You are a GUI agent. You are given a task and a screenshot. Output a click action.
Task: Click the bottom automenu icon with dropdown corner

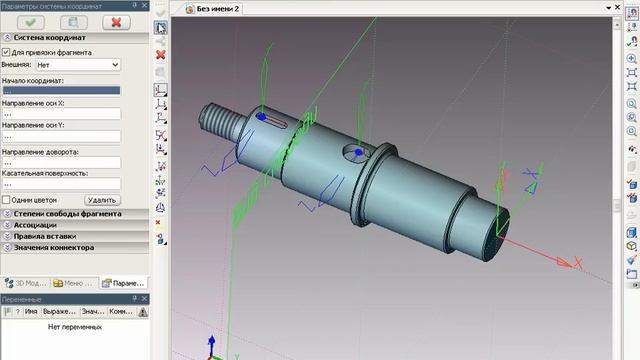pos(161,239)
